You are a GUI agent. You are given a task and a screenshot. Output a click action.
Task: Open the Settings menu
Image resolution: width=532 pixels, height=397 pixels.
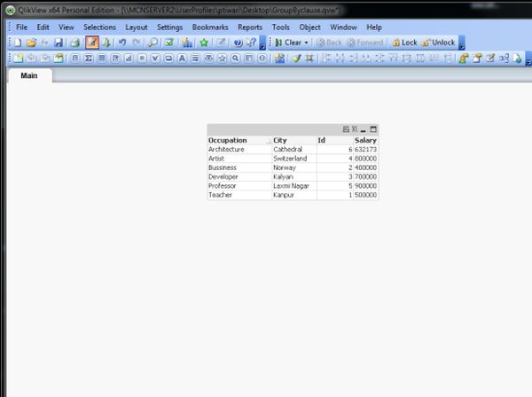coord(169,27)
